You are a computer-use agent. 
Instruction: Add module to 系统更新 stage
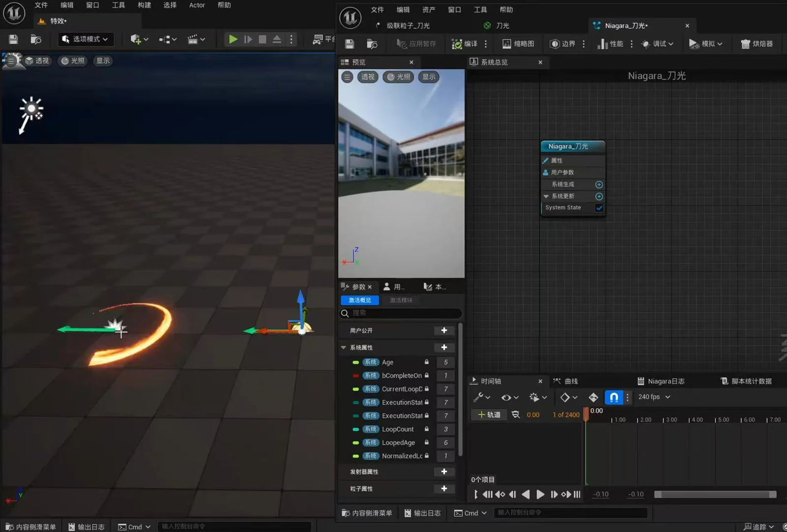click(x=599, y=196)
